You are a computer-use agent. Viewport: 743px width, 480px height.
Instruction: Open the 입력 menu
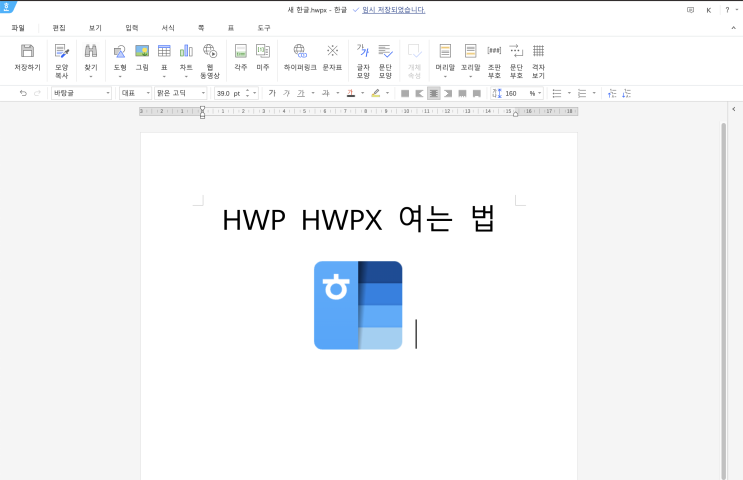[x=132, y=28]
